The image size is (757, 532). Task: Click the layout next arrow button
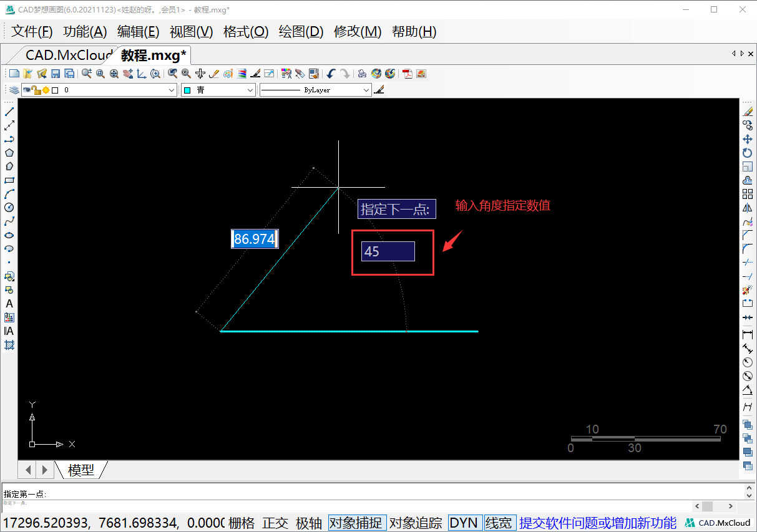tap(44, 469)
